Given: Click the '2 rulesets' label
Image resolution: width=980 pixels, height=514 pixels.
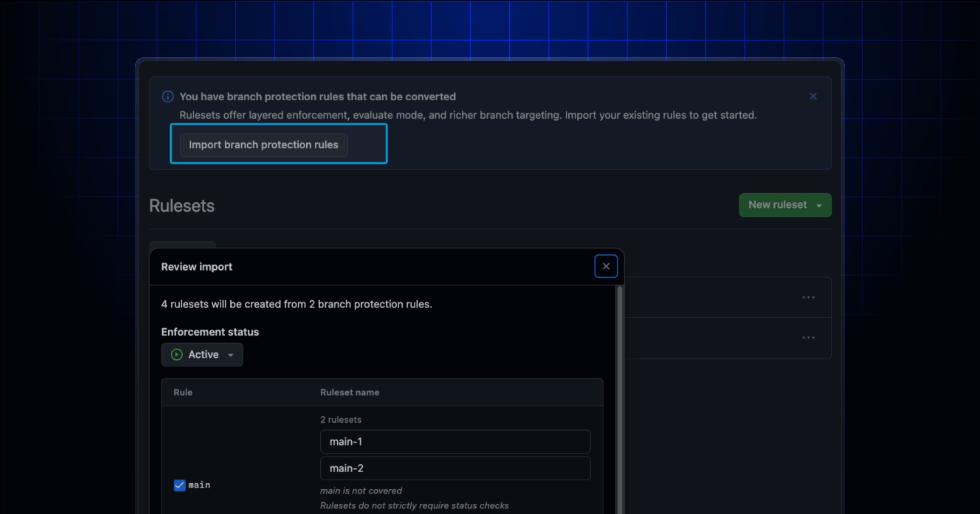Looking at the screenshot, I should pyautogui.click(x=341, y=420).
